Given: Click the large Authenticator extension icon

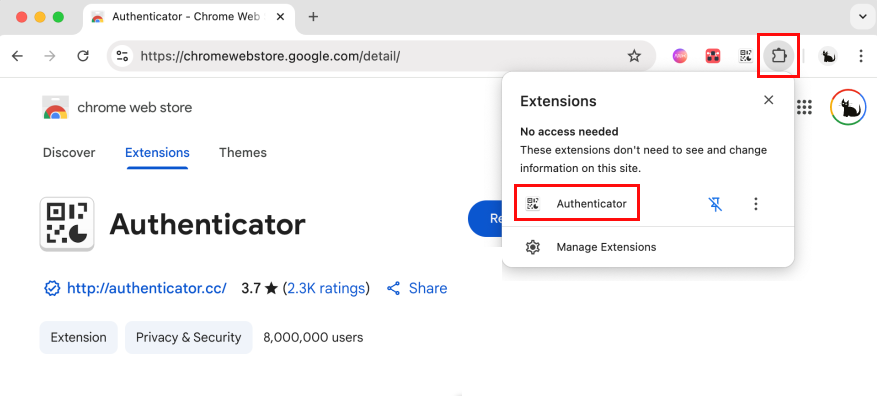Looking at the screenshot, I should pyautogui.click(x=67, y=224).
